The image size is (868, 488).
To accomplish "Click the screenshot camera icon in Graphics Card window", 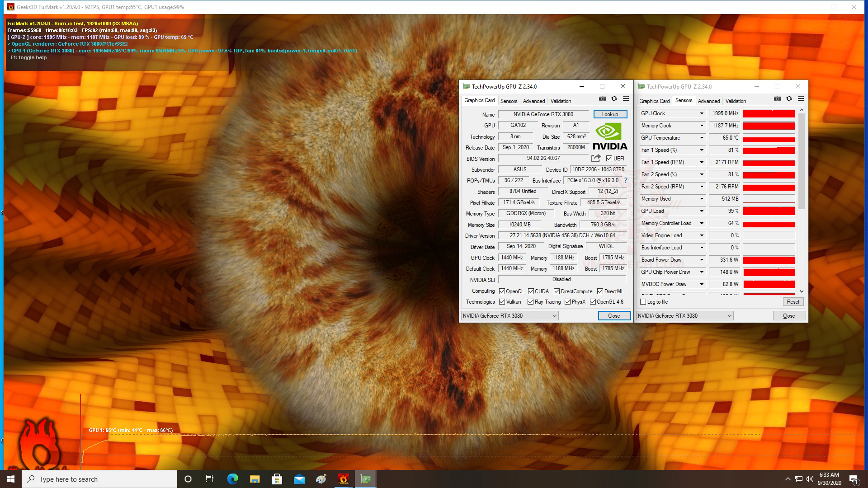I will (602, 99).
